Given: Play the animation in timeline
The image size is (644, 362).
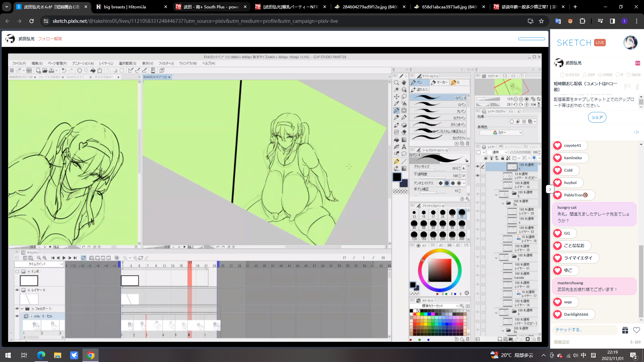Looking at the screenshot, I should point(64,258).
